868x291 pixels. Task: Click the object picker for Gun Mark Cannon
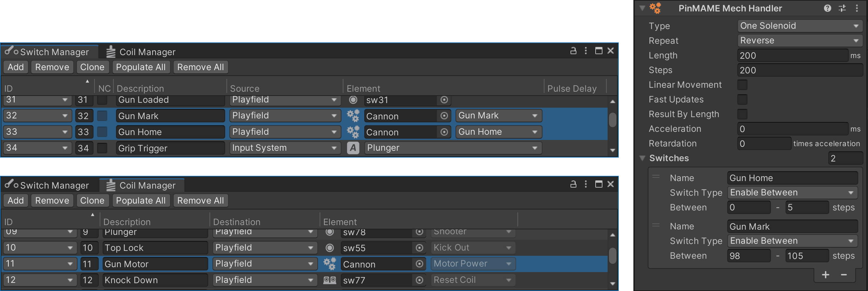tap(444, 116)
